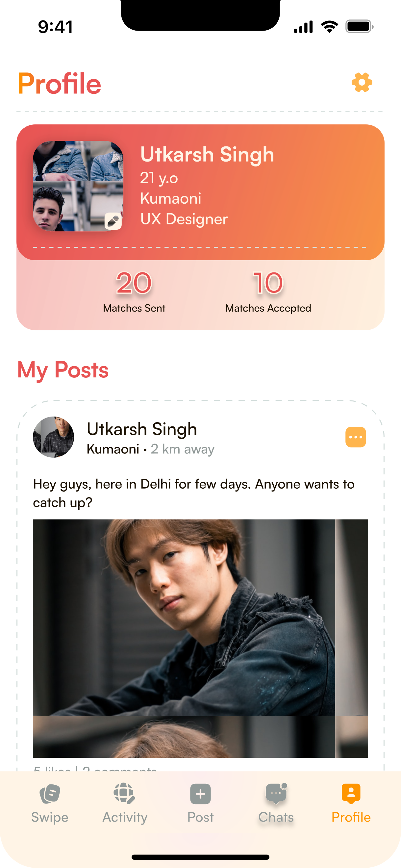The image size is (401, 868).
Task: Tap the My Posts heading
Action: tap(63, 370)
